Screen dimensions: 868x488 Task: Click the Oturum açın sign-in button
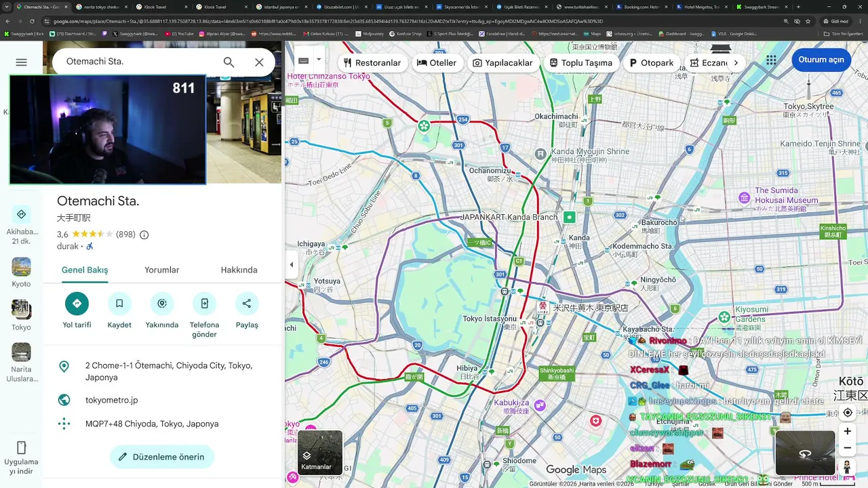pyautogui.click(x=821, y=60)
